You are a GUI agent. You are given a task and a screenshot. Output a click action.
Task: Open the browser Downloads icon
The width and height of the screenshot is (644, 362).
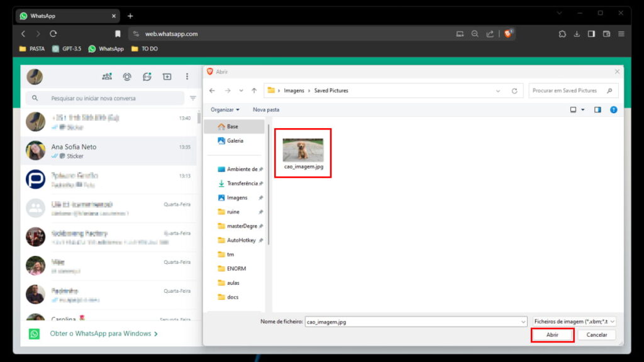coord(577,34)
